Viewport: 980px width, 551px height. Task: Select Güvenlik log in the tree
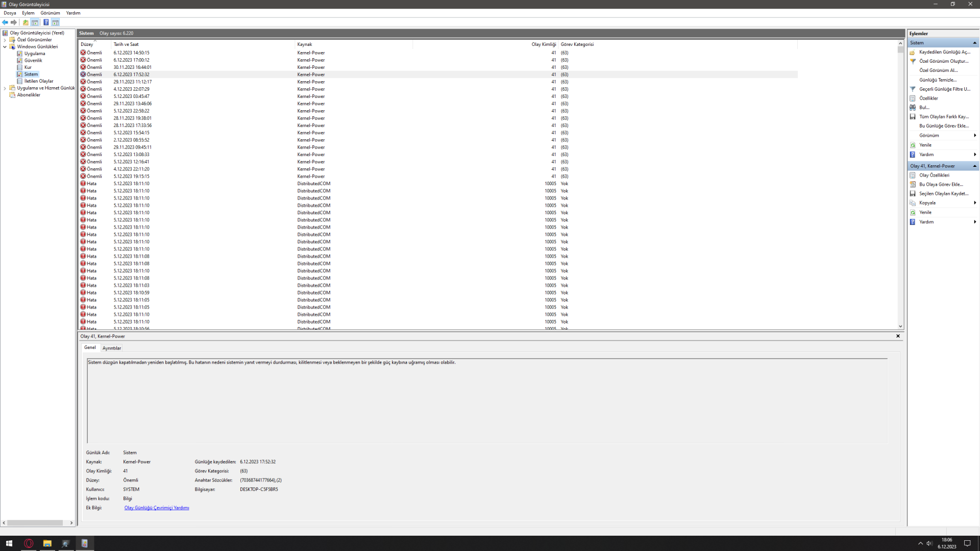33,61
